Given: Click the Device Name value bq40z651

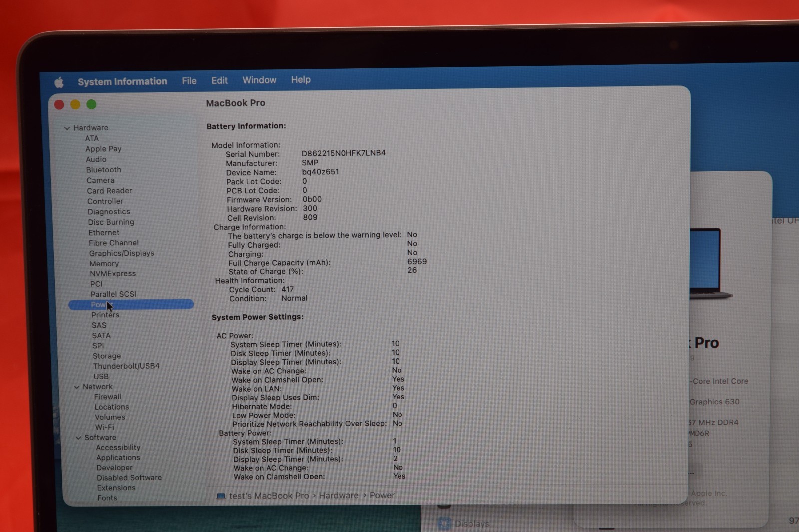Looking at the screenshot, I should click(321, 172).
